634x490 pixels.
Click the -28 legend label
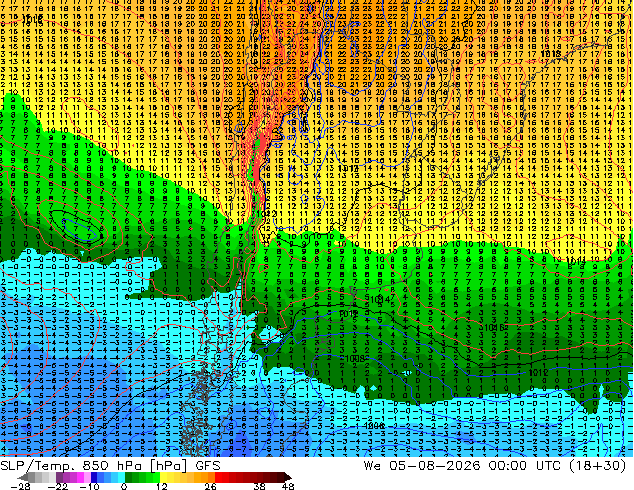pos(20,486)
